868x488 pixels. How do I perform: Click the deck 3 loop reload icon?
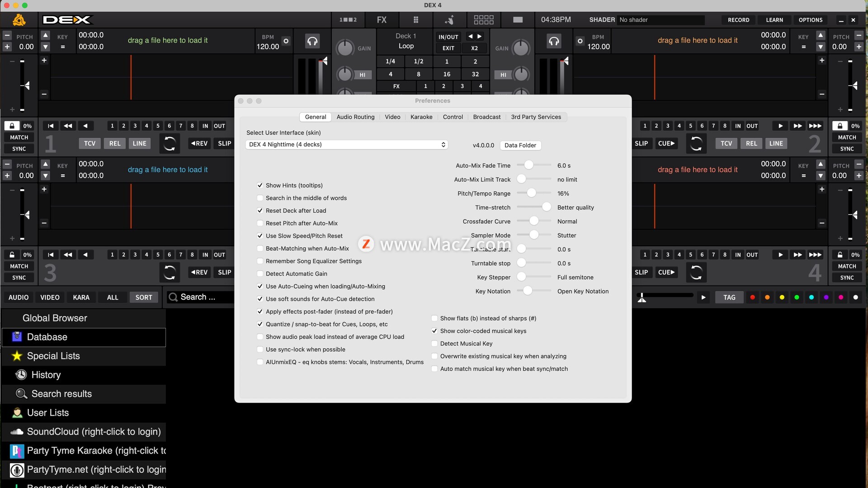pos(170,272)
